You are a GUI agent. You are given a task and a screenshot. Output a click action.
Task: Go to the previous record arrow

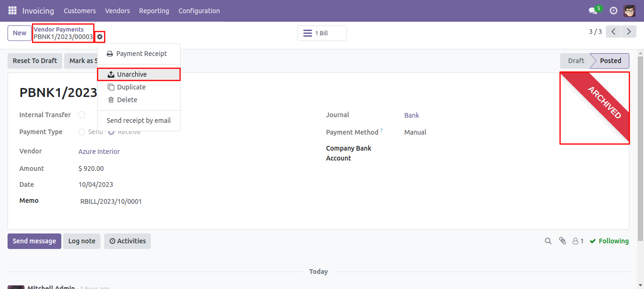[613, 32]
